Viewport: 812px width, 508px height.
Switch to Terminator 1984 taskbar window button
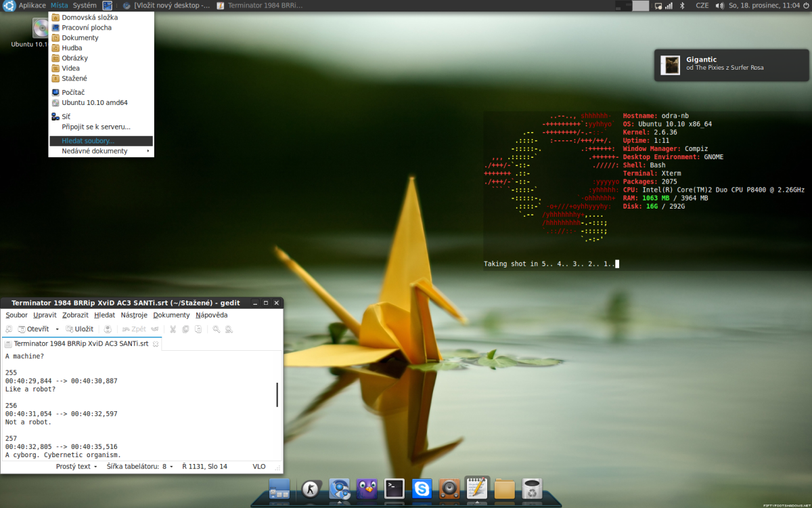coord(260,5)
